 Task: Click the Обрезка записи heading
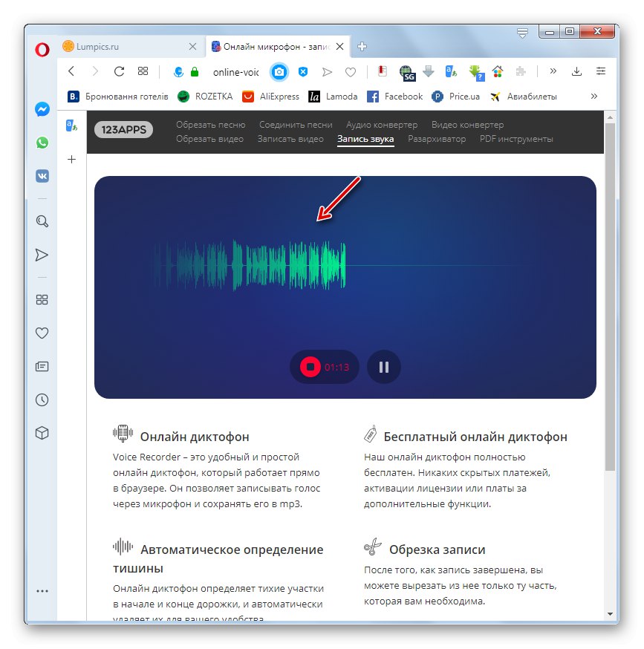(437, 549)
